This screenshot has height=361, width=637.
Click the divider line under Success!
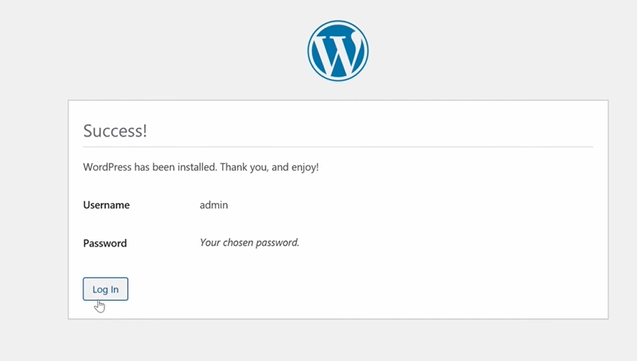[338, 147]
